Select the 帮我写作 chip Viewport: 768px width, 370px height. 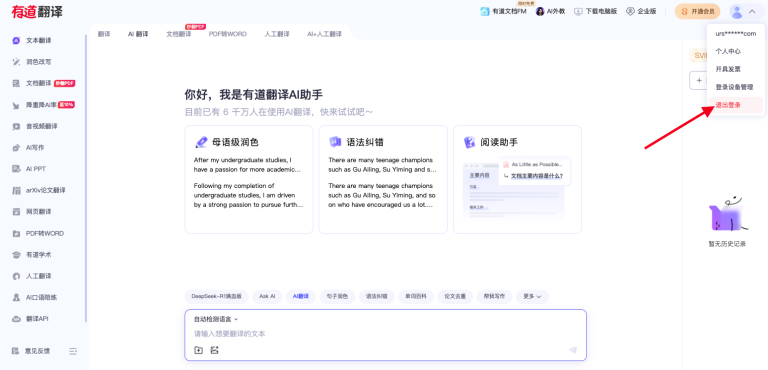(494, 296)
